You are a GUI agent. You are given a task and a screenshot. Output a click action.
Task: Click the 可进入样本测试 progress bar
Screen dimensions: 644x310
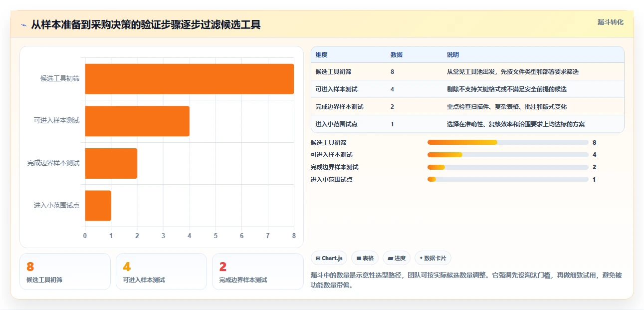pos(508,155)
